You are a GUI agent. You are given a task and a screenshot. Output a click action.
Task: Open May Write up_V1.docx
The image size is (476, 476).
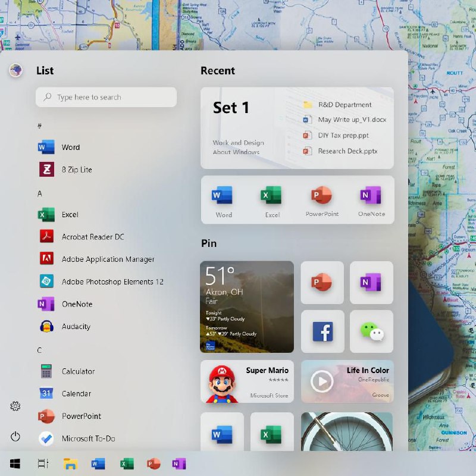(345, 120)
